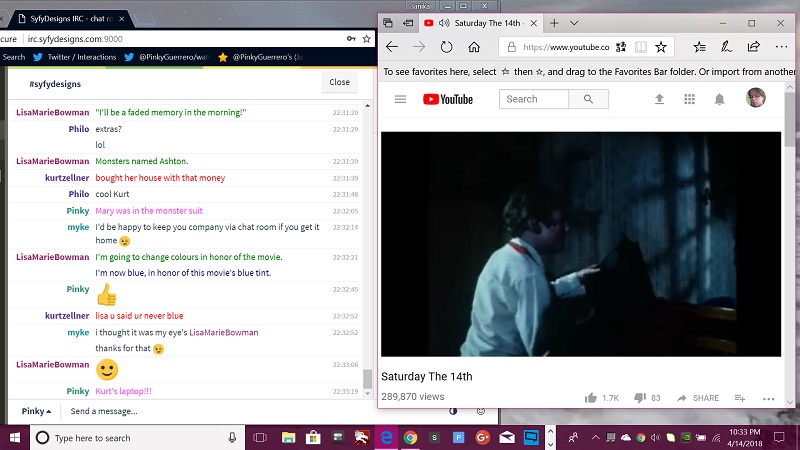
Task: Click the YouTube search magnifier button
Action: (x=588, y=99)
